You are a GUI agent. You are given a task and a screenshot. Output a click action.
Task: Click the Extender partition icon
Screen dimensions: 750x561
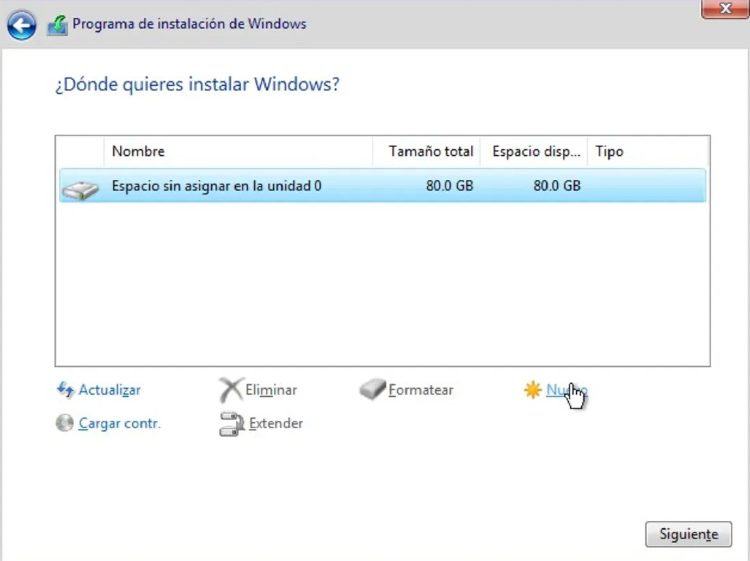(231, 423)
